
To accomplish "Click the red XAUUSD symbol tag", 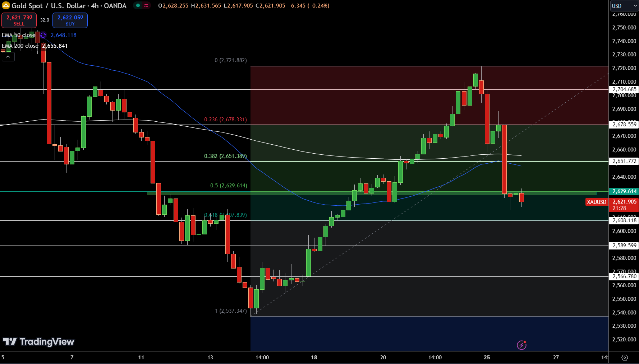I will (x=597, y=202).
